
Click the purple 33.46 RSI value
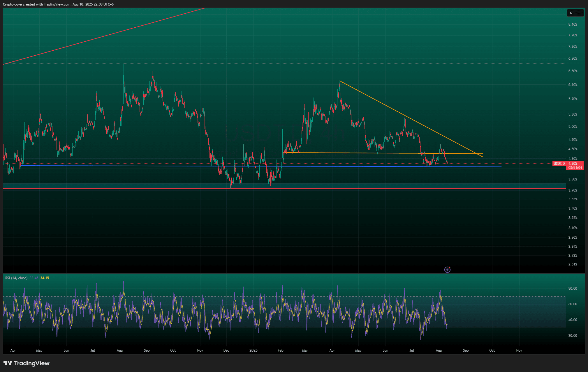click(34, 278)
